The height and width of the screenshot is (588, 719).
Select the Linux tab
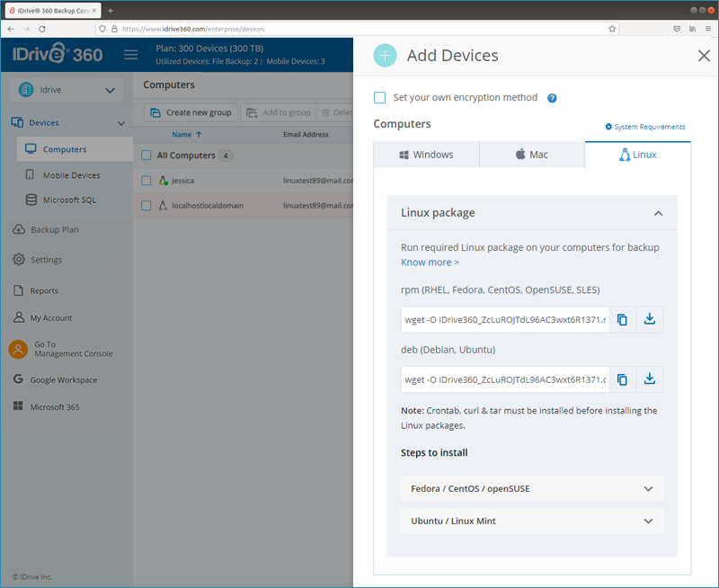(x=638, y=155)
